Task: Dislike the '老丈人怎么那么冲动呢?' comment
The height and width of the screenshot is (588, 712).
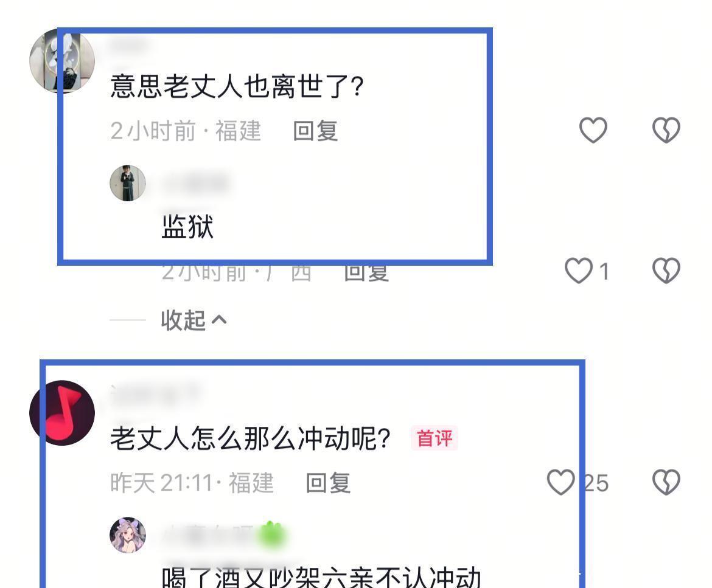Action: click(666, 482)
